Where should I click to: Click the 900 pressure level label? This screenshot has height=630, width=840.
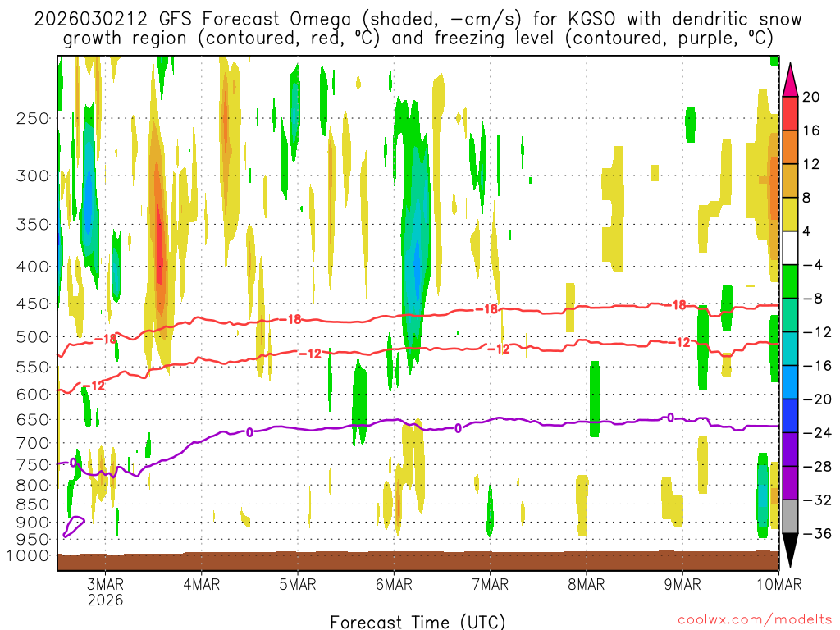point(33,523)
